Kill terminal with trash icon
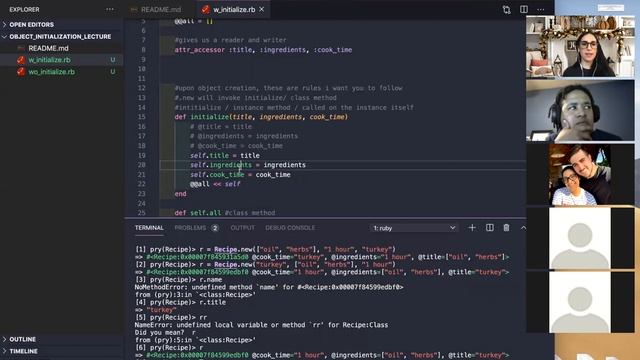This screenshot has height=360, width=640. pos(506,228)
